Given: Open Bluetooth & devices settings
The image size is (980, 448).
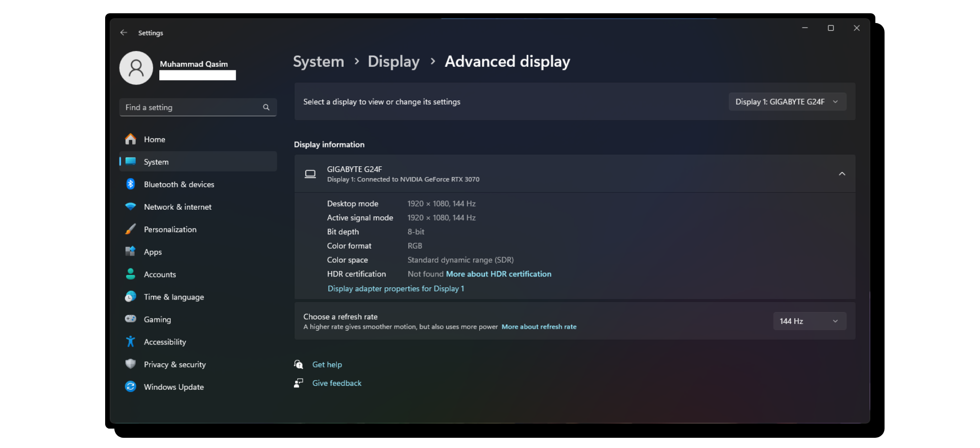Looking at the screenshot, I should [198, 184].
